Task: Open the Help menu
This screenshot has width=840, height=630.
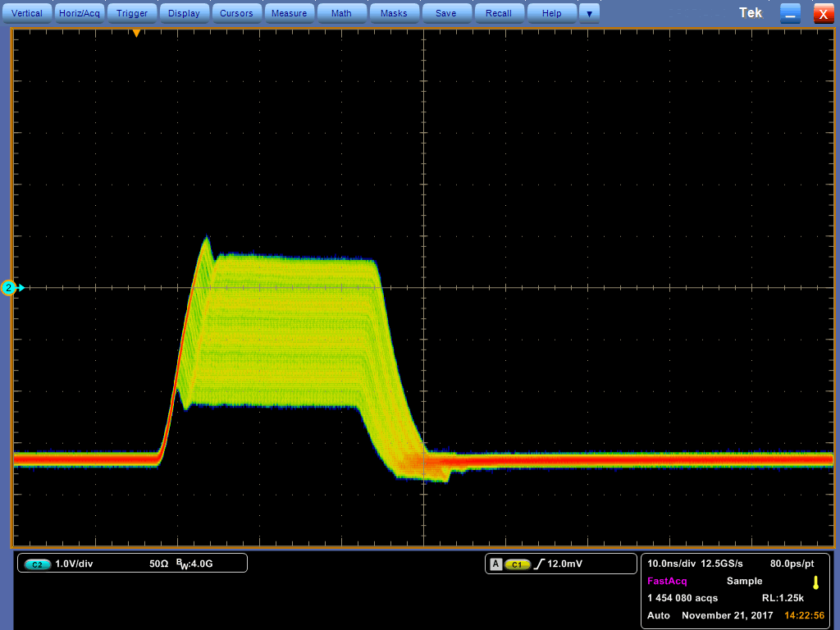Action: (x=551, y=13)
